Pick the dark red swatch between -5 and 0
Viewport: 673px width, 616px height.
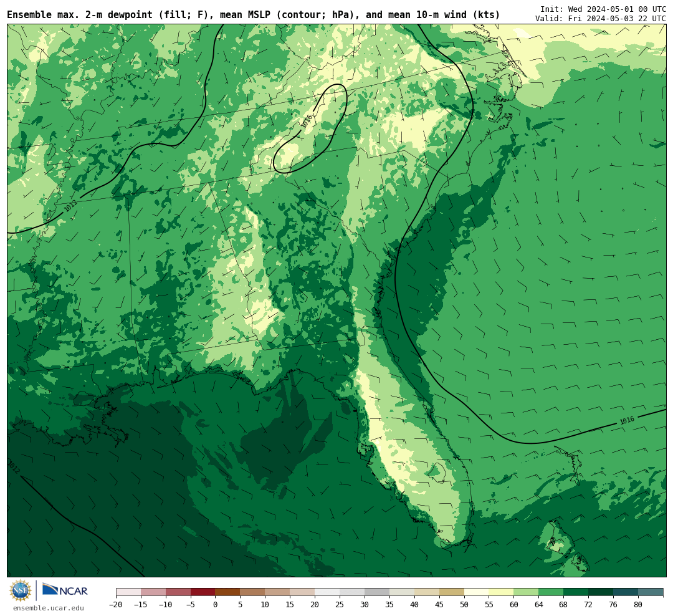(x=203, y=592)
